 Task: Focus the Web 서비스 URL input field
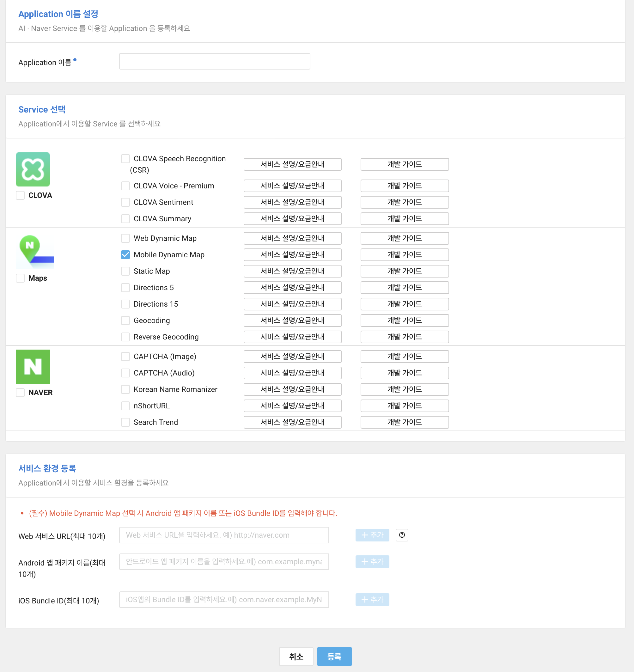click(224, 535)
